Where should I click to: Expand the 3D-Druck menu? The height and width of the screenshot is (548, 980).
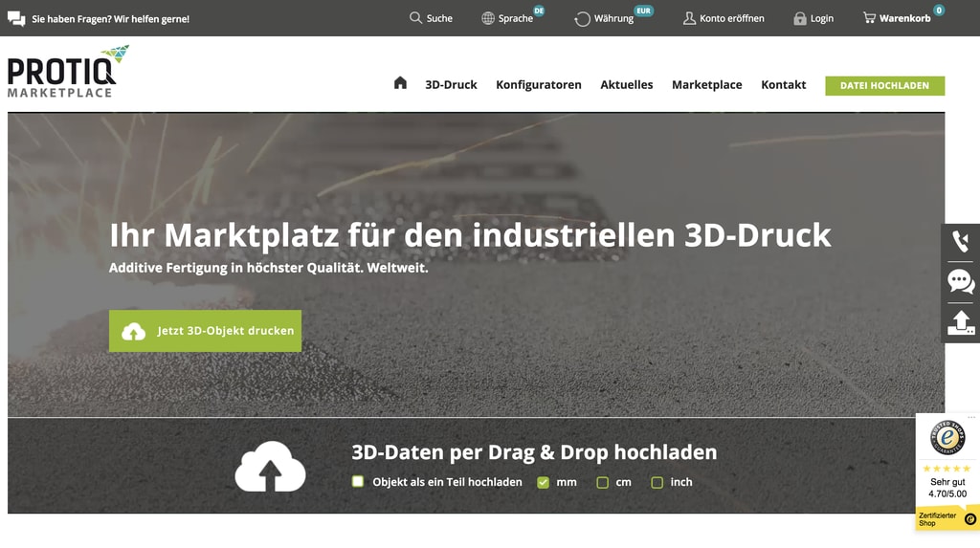click(451, 84)
